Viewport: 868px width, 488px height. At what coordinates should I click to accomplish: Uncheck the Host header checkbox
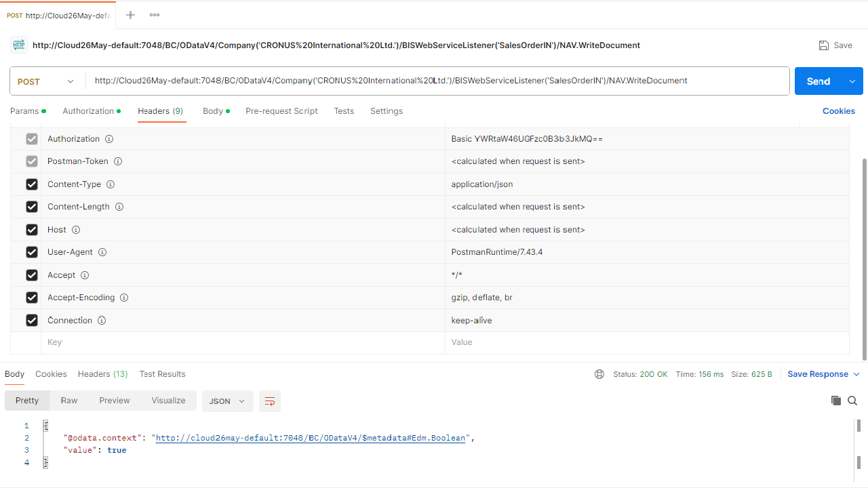[32, 230]
